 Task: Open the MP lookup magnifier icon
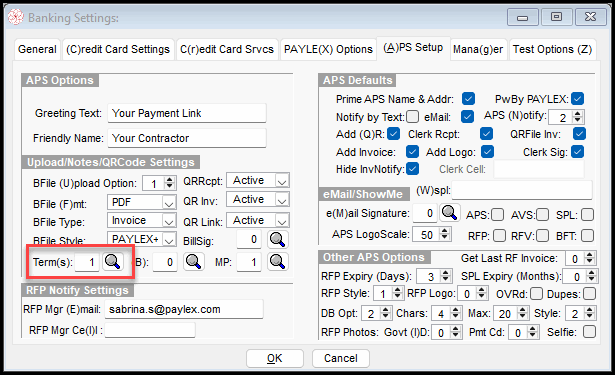278,262
